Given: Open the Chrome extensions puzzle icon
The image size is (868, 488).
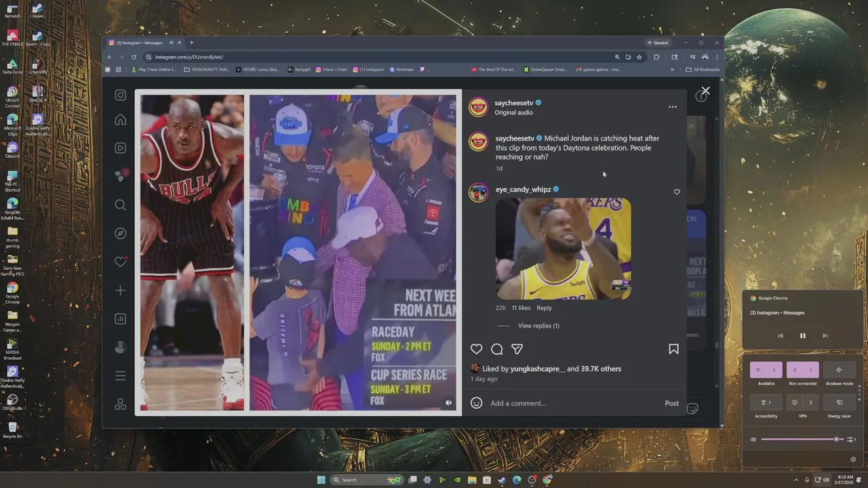Looking at the screenshot, I should tap(656, 57).
